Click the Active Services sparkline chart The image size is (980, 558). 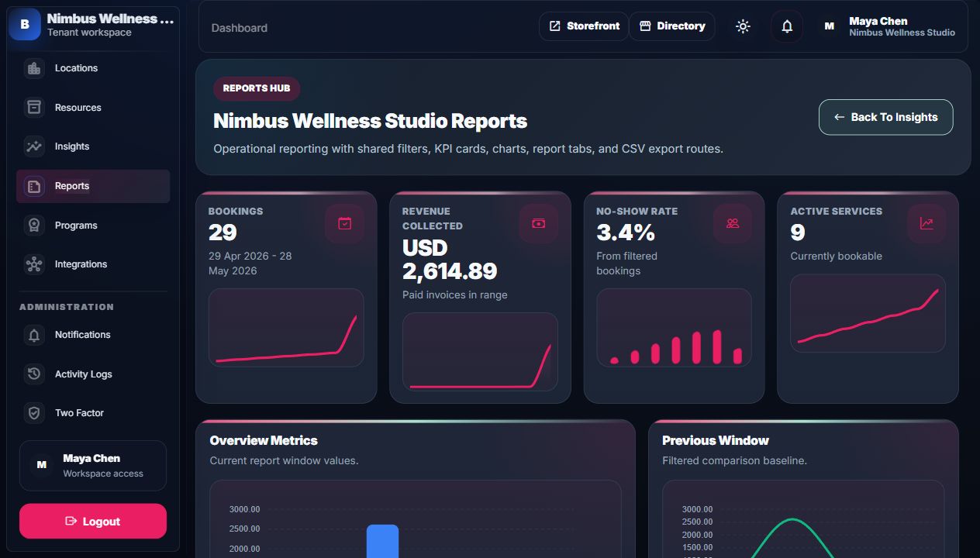click(x=868, y=313)
